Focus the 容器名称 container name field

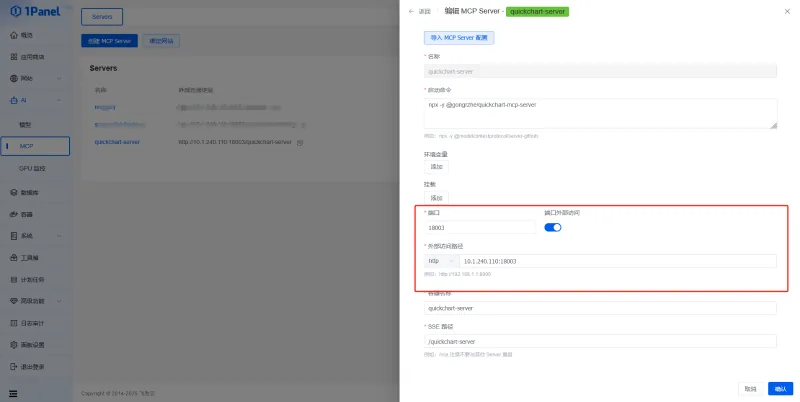[x=600, y=308]
